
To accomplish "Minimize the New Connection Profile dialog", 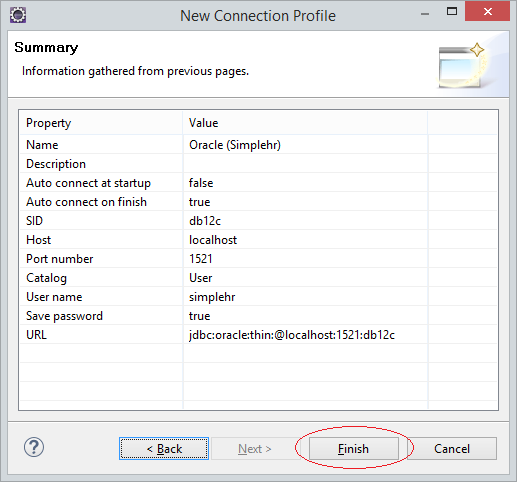I will pos(425,14).
